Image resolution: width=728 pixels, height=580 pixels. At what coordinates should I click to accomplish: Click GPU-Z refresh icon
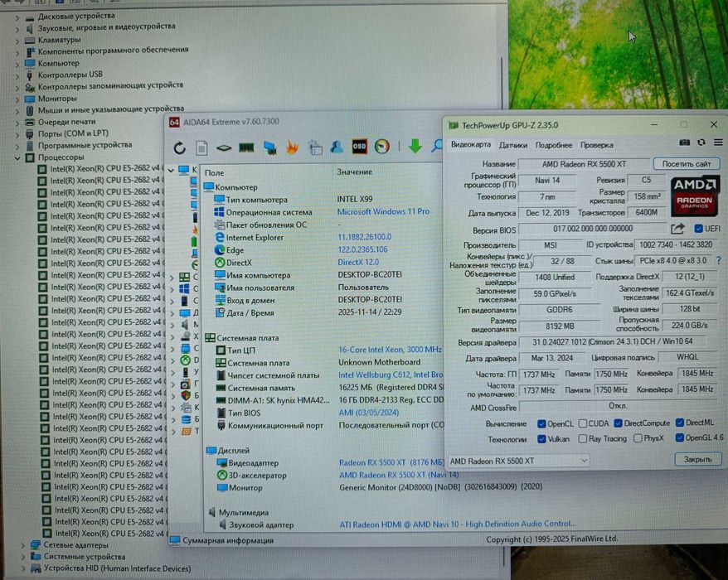point(701,143)
